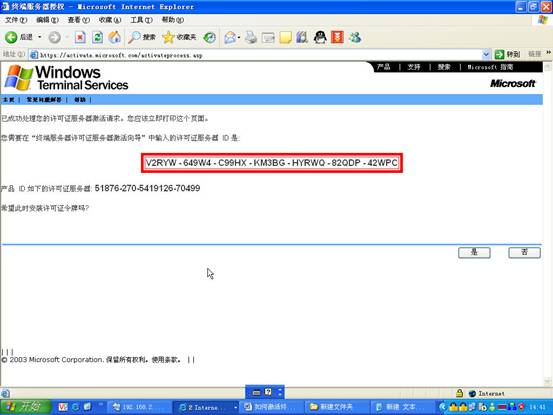Open the 开始 Start button
The width and height of the screenshot is (553, 415).
(25, 407)
